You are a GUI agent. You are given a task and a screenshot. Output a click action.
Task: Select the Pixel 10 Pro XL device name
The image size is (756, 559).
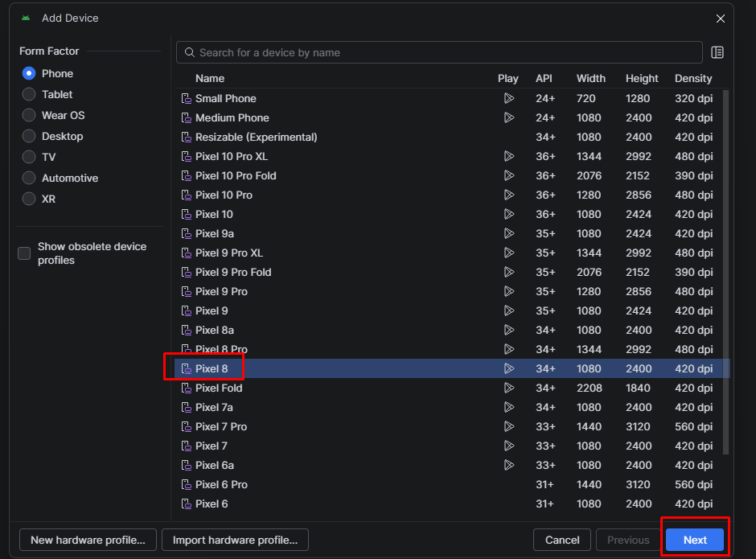(x=232, y=156)
